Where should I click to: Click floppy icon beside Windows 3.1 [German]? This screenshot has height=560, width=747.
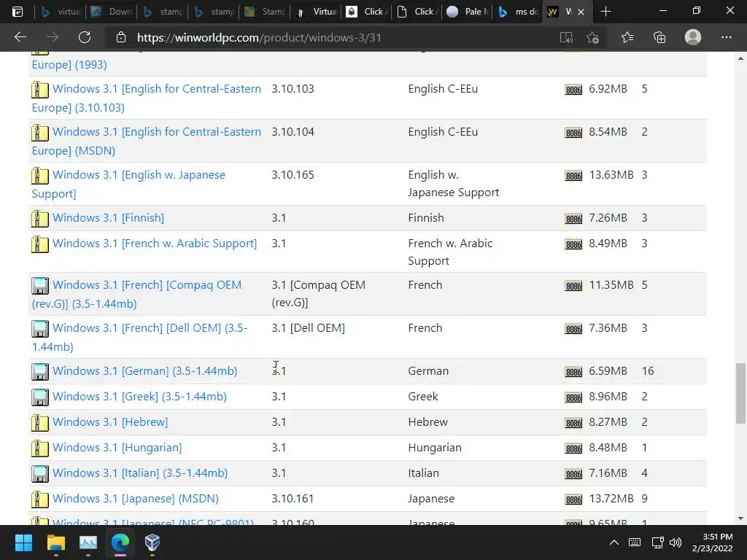40,372
